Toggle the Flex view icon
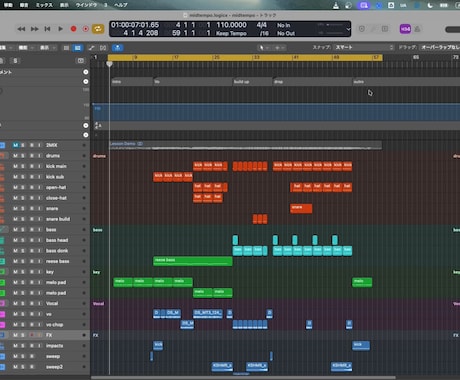 (103, 48)
